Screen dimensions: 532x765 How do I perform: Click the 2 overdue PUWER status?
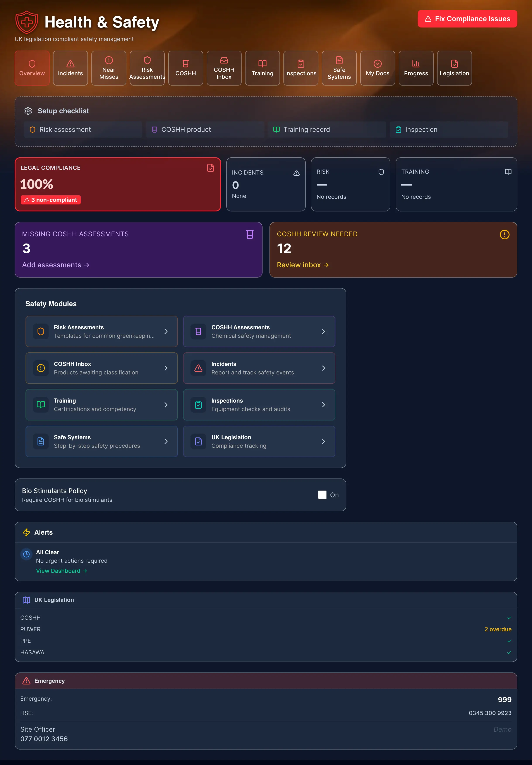(x=498, y=629)
